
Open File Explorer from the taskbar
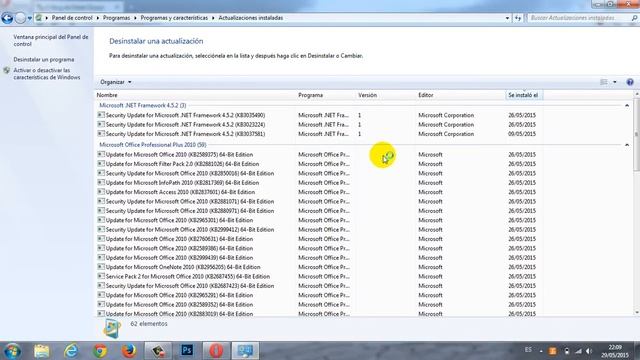[42, 351]
